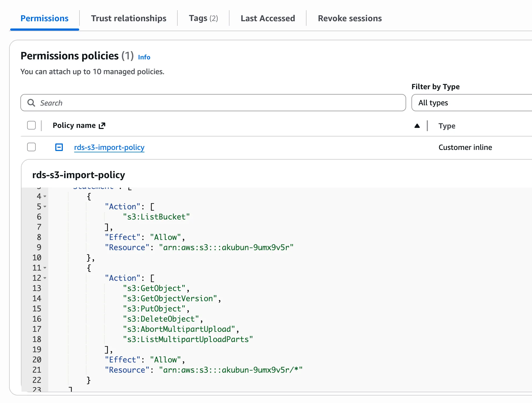
Task: Fold the statement block at line 11
Action: tap(45, 268)
